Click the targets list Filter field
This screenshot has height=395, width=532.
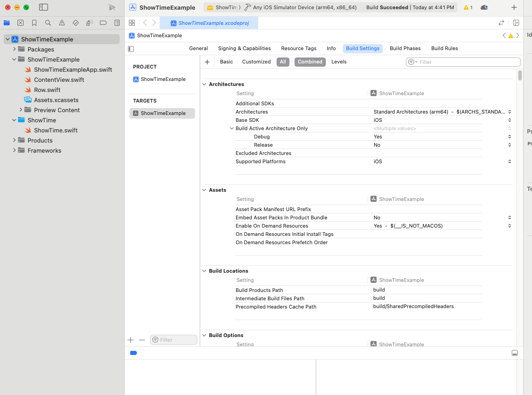[173, 340]
